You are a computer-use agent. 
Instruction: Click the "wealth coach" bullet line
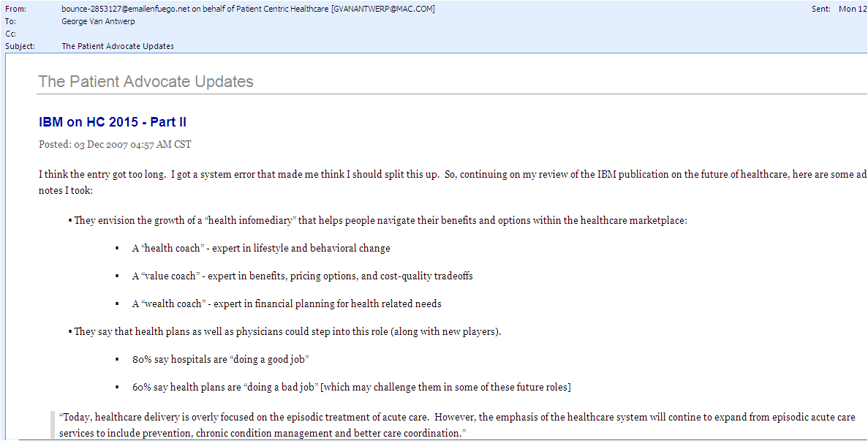[x=286, y=304]
